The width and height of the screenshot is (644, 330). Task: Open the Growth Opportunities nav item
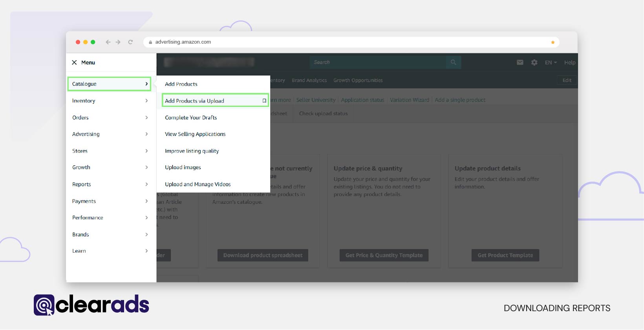(358, 80)
